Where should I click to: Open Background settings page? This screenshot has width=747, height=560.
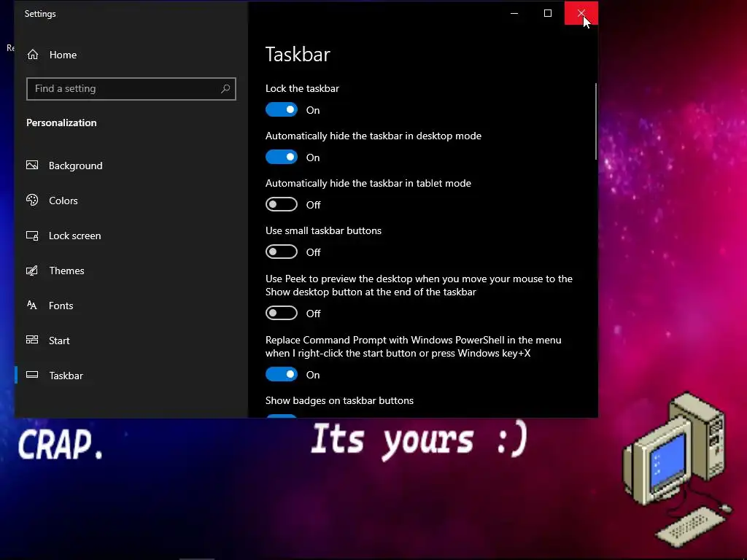pos(131,166)
